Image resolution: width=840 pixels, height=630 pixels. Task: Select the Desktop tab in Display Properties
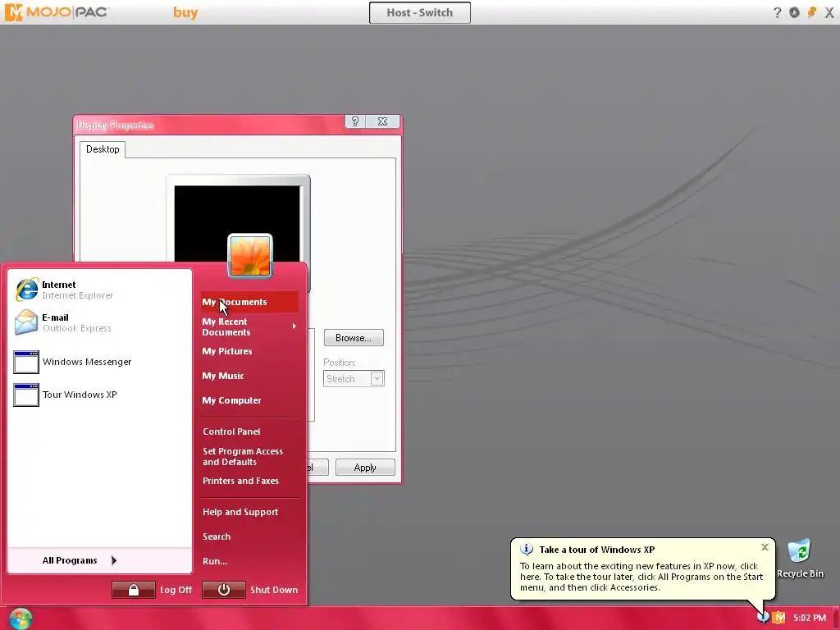click(103, 149)
